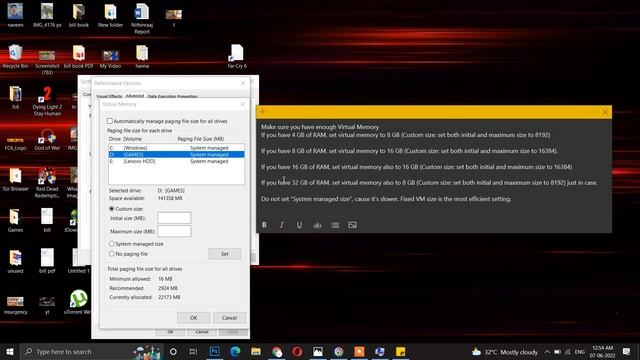
Task: Click the taskbar clock showing 12:34 AM
Action: (x=602, y=351)
